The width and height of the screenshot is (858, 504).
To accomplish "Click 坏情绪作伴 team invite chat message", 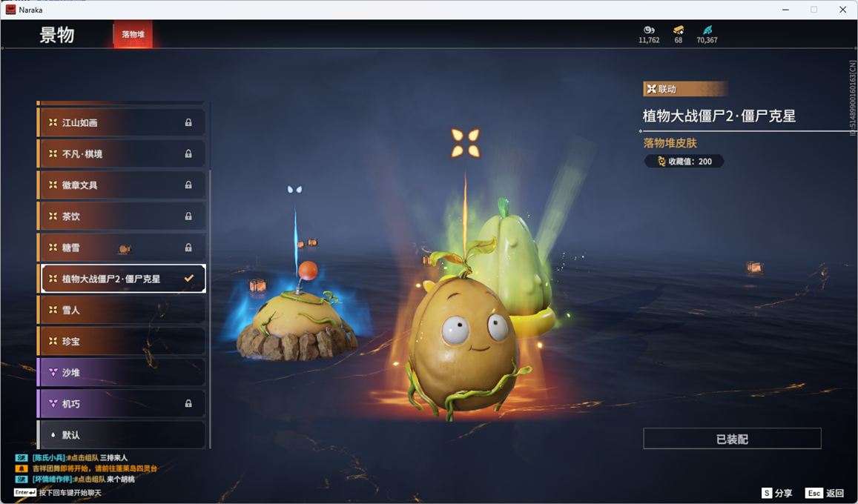I will tap(76, 479).
